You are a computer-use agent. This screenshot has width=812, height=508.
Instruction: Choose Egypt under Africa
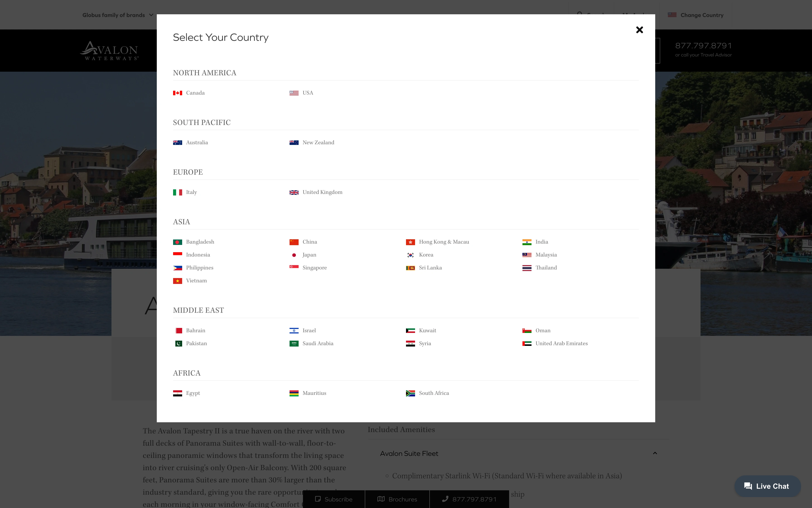pos(186,393)
